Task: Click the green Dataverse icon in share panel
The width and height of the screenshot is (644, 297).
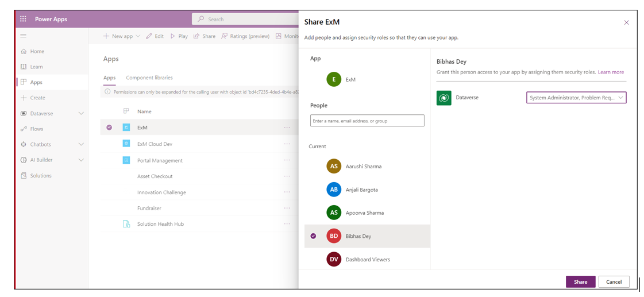Action: (x=444, y=98)
